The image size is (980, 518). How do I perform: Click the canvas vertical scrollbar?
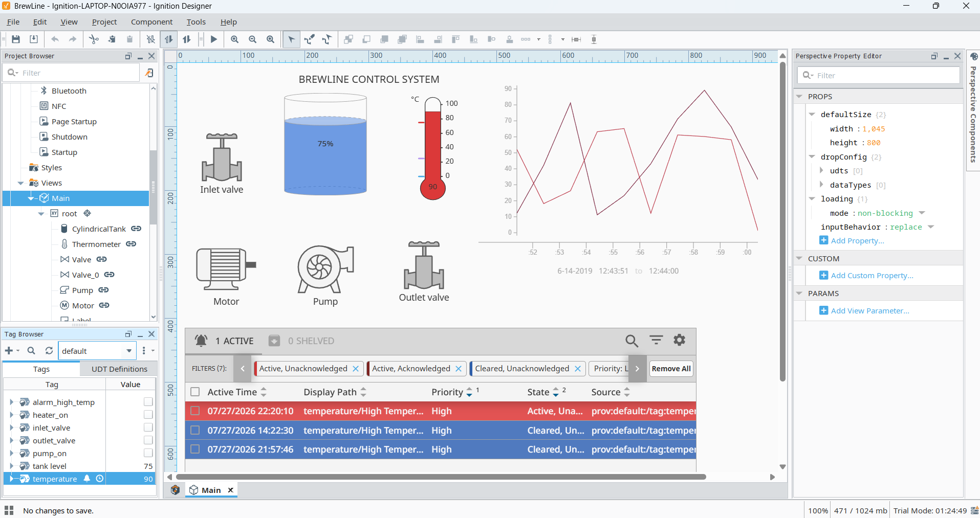click(x=782, y=221)
